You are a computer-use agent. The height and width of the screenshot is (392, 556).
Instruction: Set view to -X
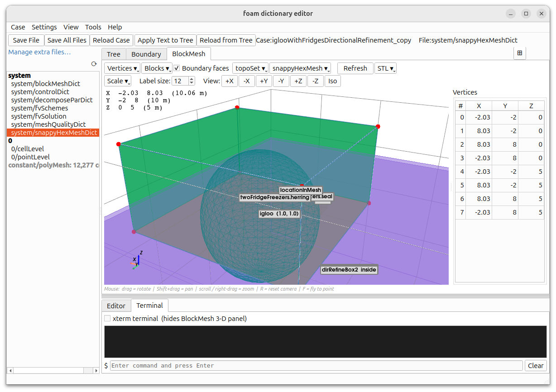[246, 81]
